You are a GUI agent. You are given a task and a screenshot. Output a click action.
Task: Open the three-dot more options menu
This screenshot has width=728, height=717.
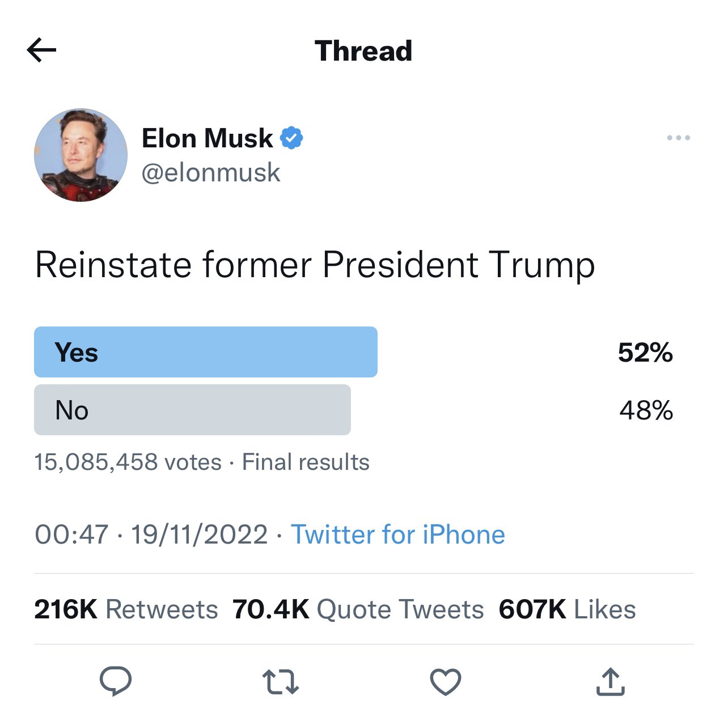pyautogui.click(x=678, y=138)
